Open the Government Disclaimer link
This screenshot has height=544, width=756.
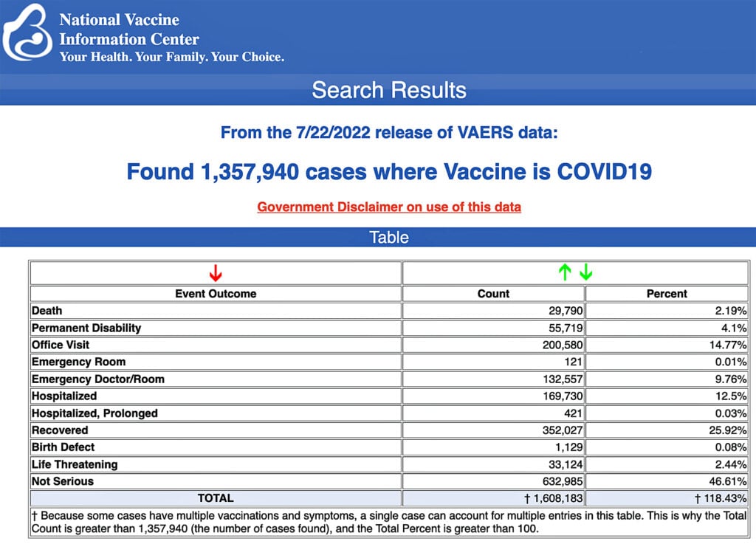(x=389, y=207)
